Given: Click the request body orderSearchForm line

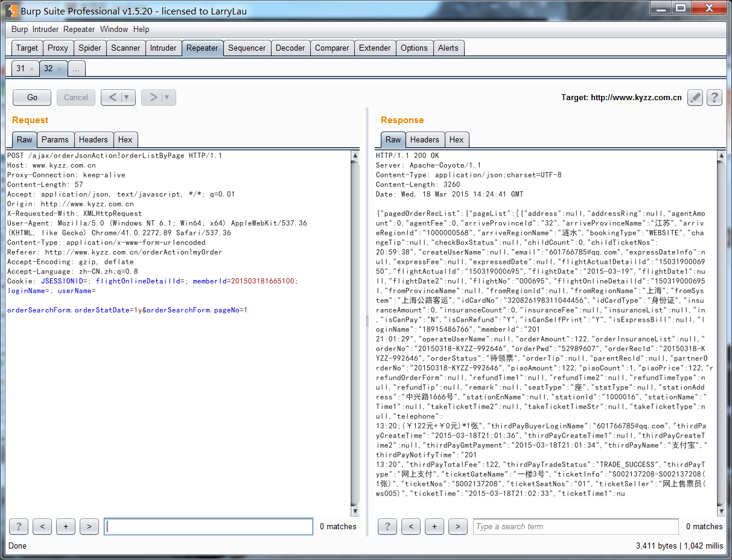Looking at the screenshot, I should tap(127, 310).
